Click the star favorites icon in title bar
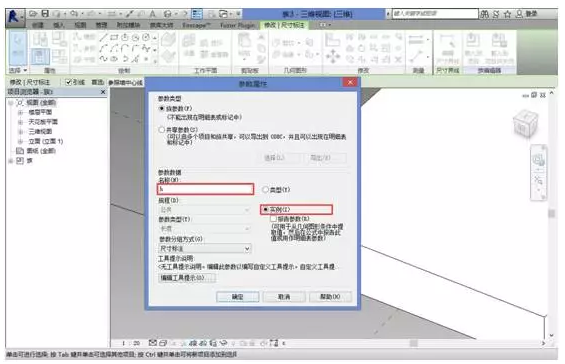Viewport: 565px width, 364px height. tap(507, 14)
